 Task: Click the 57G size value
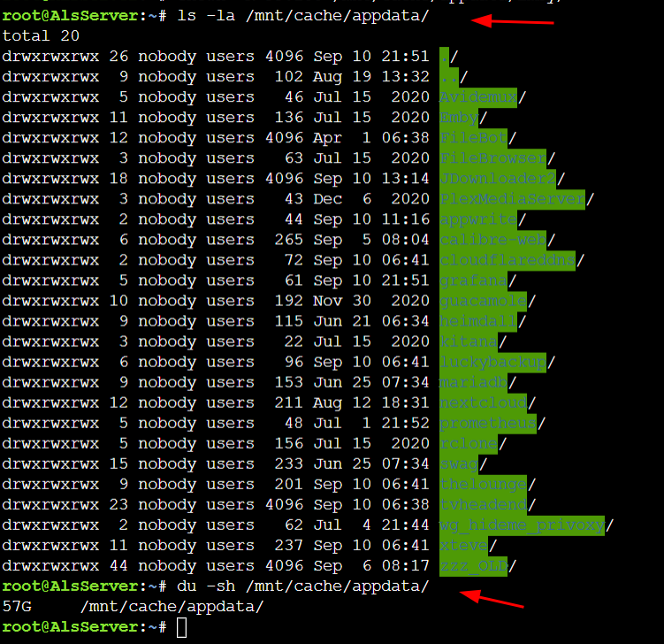pos(17,606)
